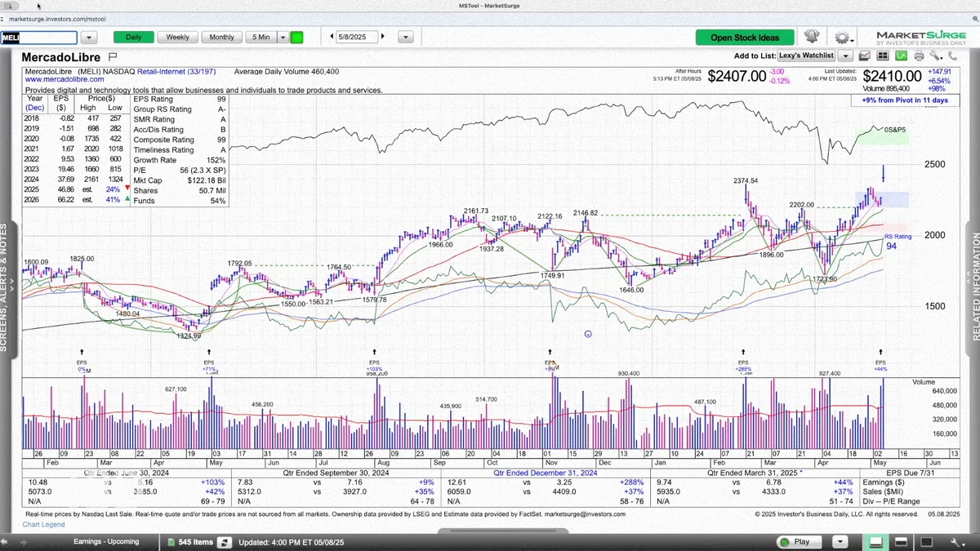Click the green line-chart icon
980x551 pixels.
coord(901,56)
